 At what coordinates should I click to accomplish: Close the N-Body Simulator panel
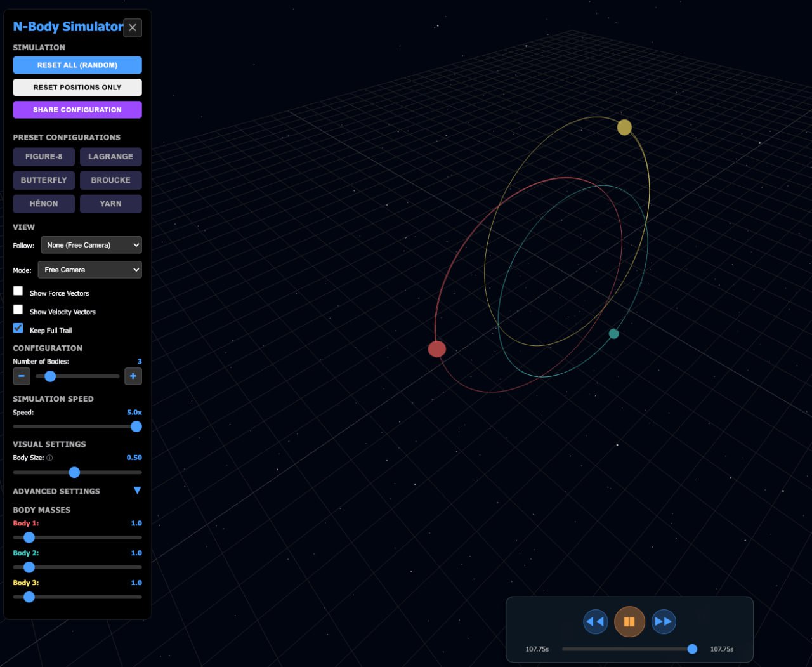point(133,28)
